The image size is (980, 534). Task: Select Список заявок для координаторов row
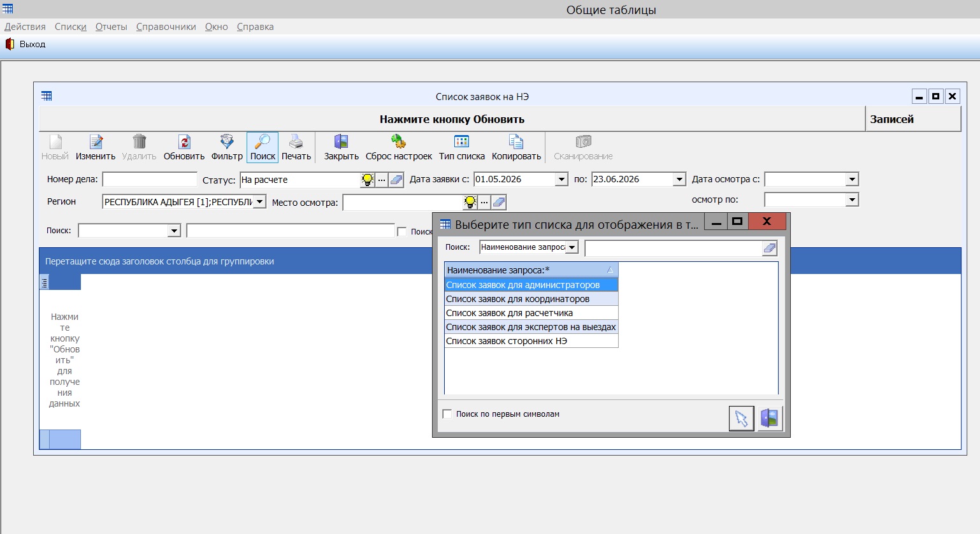point(531,299)
